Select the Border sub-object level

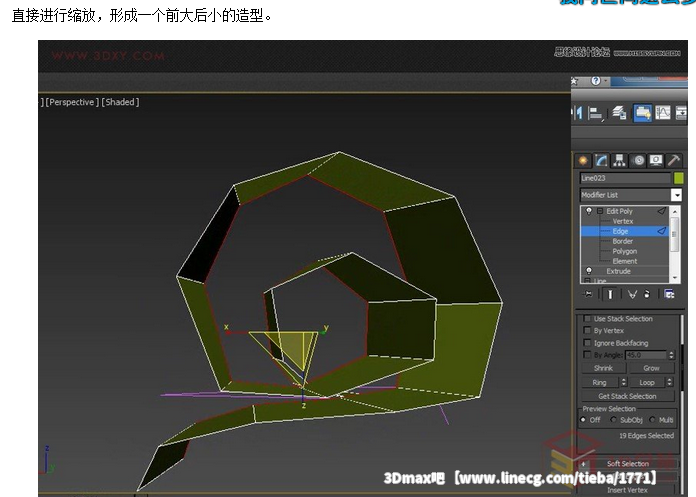(623, 241)
